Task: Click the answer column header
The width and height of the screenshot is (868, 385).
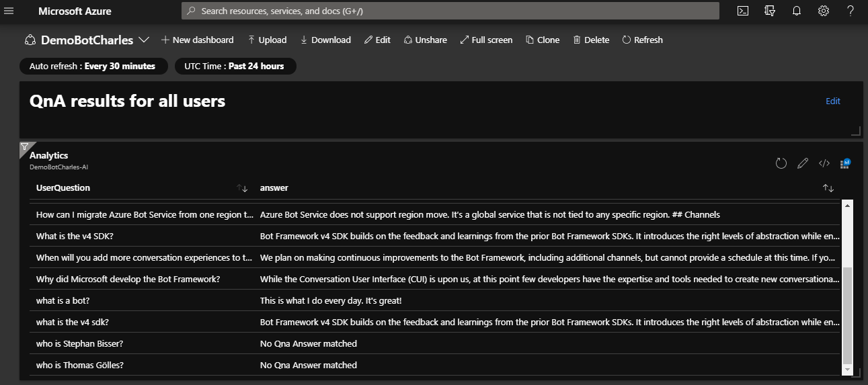Action: (274, 188)
